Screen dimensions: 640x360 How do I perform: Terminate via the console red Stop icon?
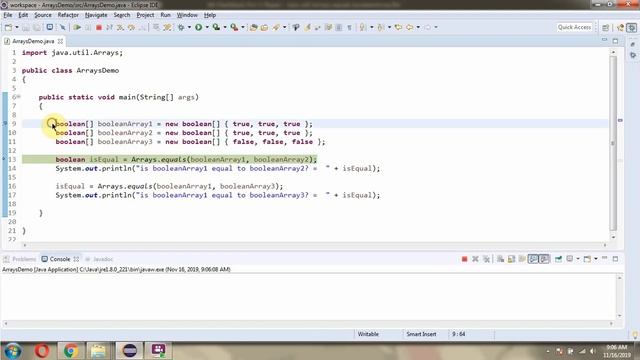tap(464, 259)
